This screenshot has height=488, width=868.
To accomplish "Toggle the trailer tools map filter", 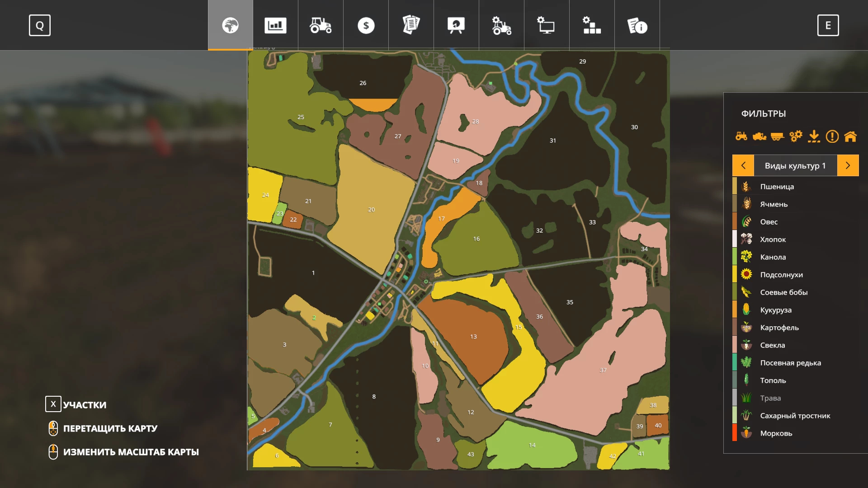I will pos(778,136).
